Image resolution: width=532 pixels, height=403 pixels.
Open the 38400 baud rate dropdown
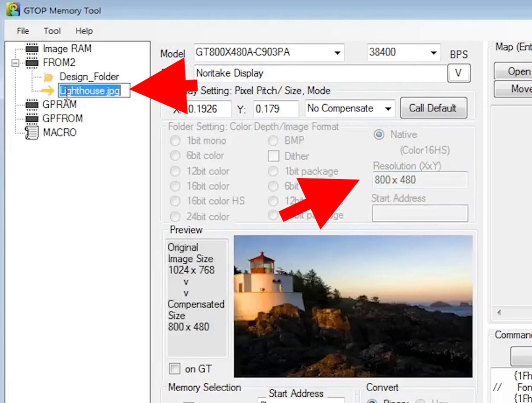coord(433,53)
